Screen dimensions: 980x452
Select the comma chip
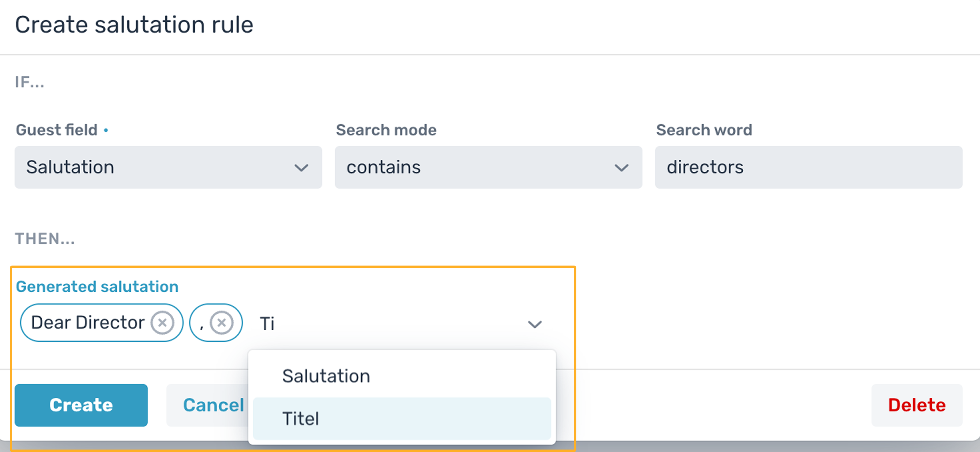click(x=216, y=323)
